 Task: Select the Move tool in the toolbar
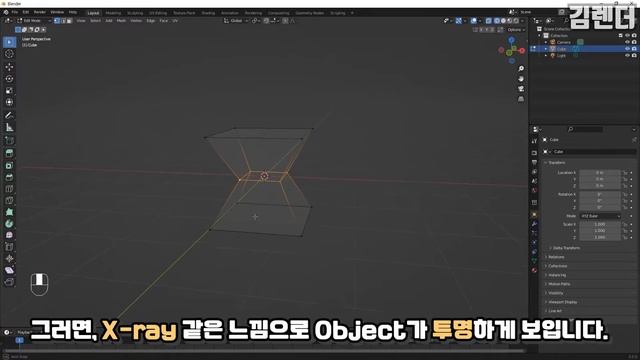point(9,67)
